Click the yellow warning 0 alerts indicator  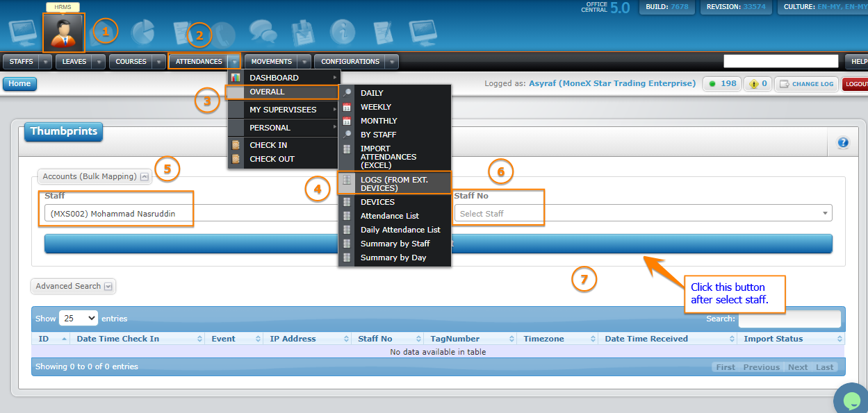tap(758, 84)
